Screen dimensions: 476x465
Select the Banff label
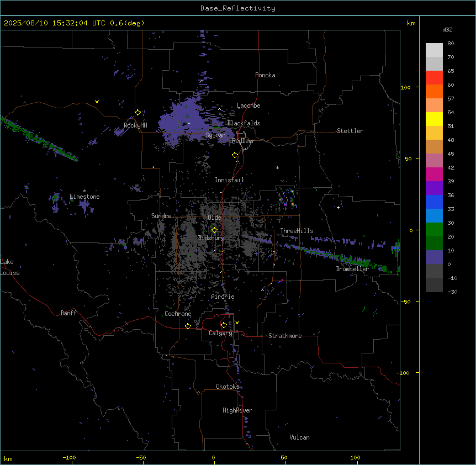point(68,313)
